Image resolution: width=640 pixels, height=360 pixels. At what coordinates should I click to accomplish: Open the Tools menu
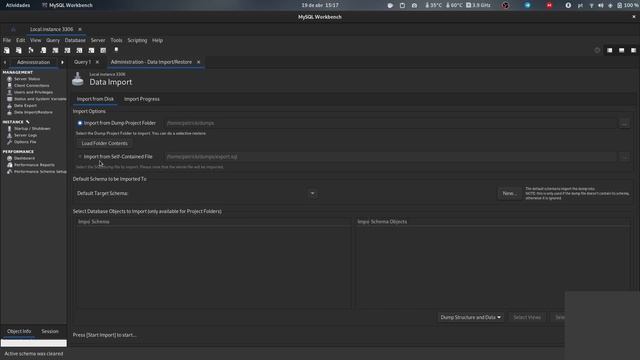(x=116, y=40)
